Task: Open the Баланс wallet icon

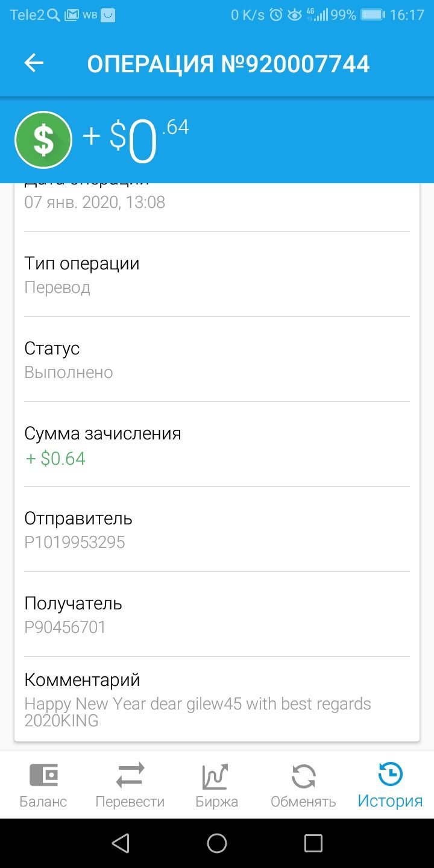Action: [x=43, y=775]
